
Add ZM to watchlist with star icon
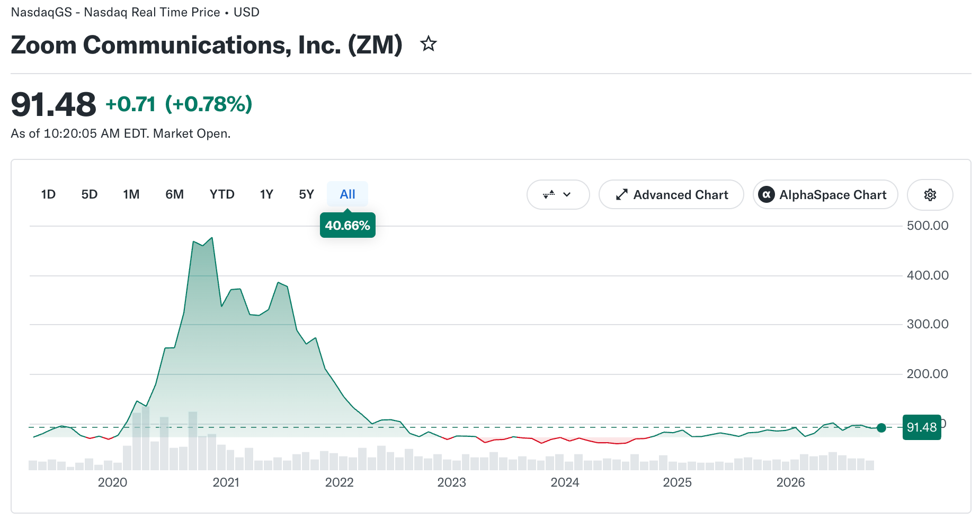pos(428,44)
